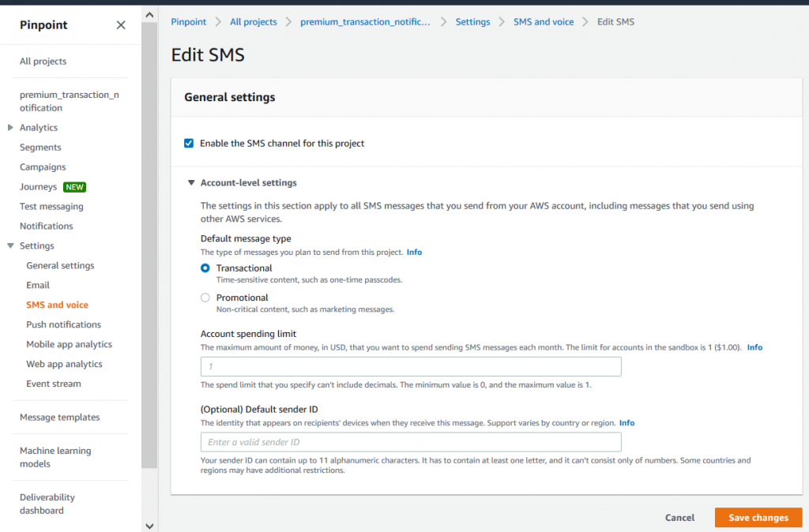Image resolution: width=809 pixels, height=532 pixels.
Task: Click the Transactional option label
Action: point(244,268)
